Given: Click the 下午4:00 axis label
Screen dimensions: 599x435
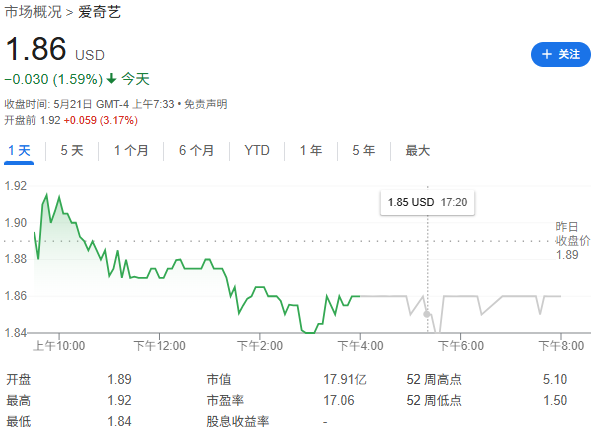Looking at the screenshot, I should tap(360, 346).
